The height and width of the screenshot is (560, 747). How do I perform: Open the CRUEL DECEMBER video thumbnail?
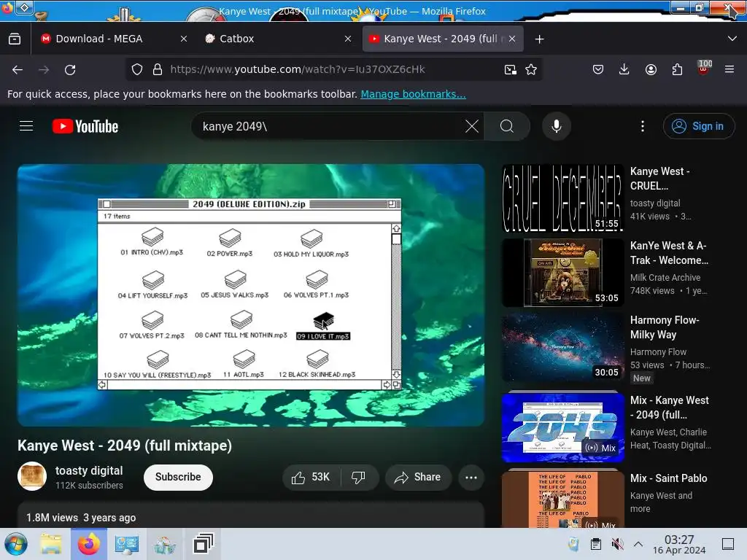562,198
